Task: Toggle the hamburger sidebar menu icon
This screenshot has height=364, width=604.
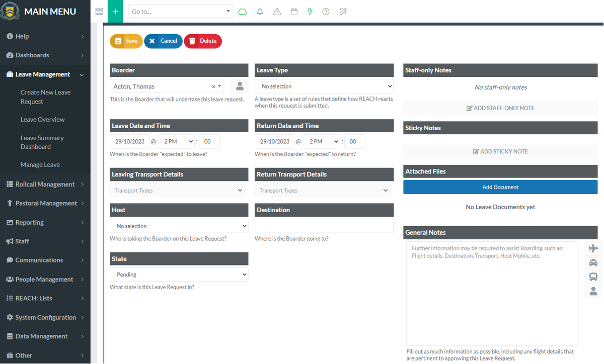Action: 99,11
